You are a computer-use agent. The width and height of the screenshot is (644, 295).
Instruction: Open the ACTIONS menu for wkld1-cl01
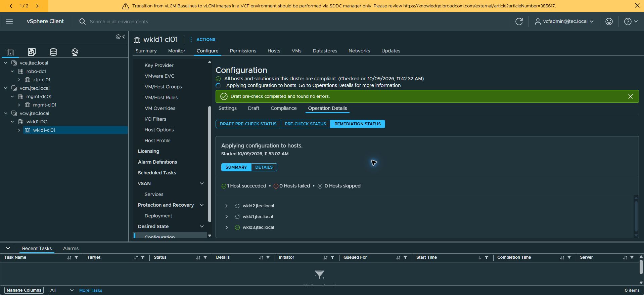202,40
